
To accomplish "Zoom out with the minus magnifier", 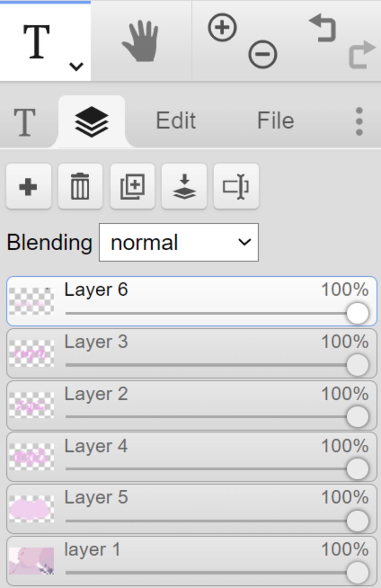I will tap(263, 55).
